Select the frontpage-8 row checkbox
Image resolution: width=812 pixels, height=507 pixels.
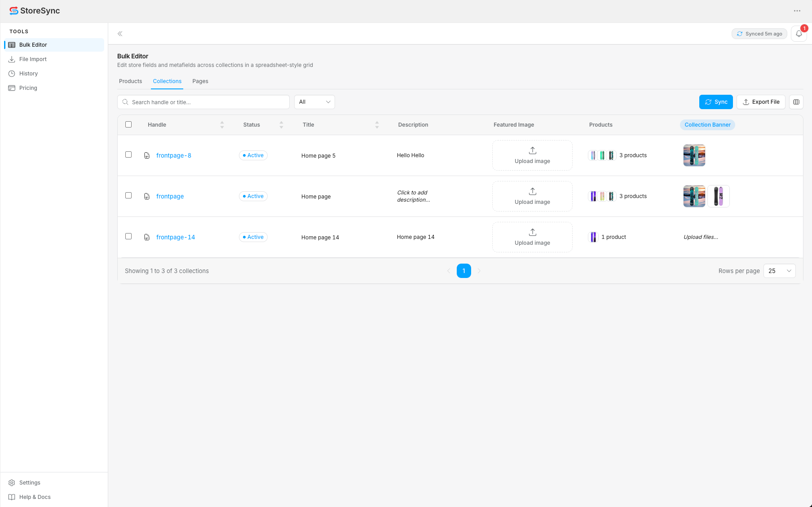[128, 154]
